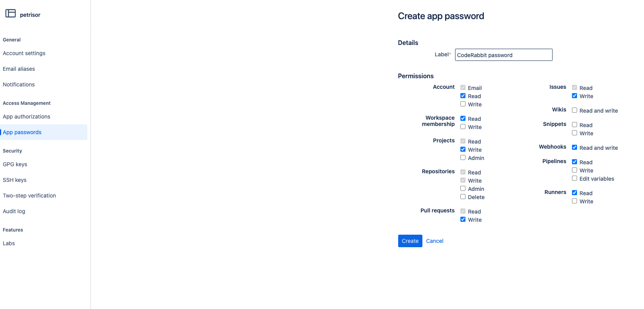644x309 pixels.
Task: Enable Write permission for Runners
Action: point(575,201)
